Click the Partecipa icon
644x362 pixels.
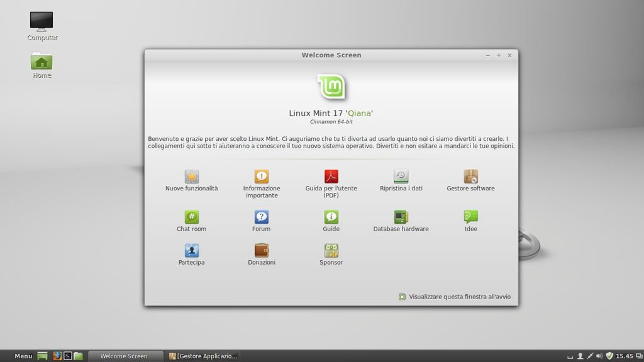192,251
